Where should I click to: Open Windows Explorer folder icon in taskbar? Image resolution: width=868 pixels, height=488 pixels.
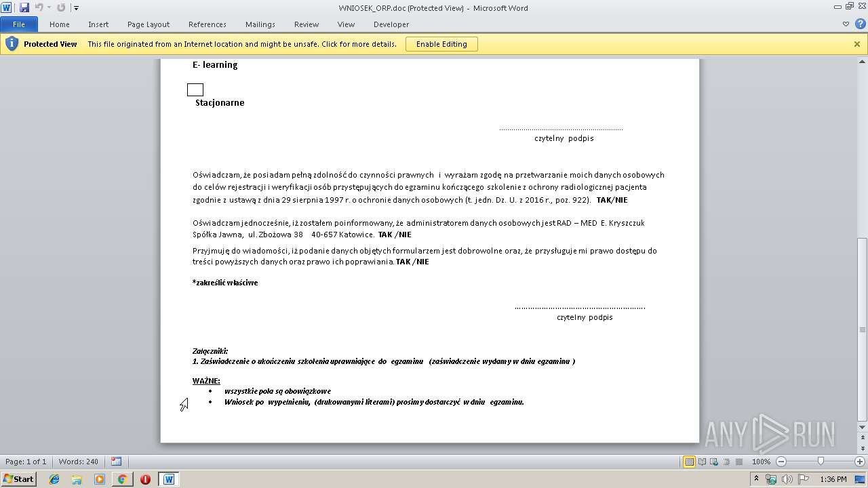(x=77, y=479)
